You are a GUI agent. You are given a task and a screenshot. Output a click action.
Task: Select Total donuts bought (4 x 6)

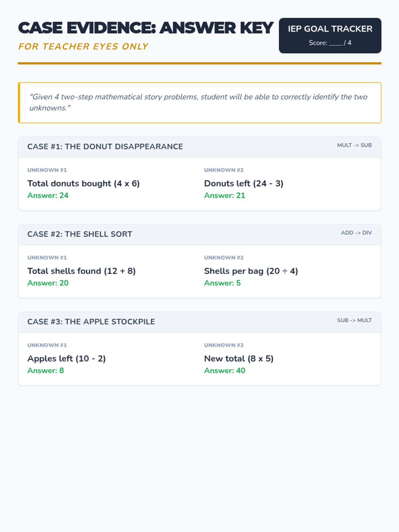83,184
